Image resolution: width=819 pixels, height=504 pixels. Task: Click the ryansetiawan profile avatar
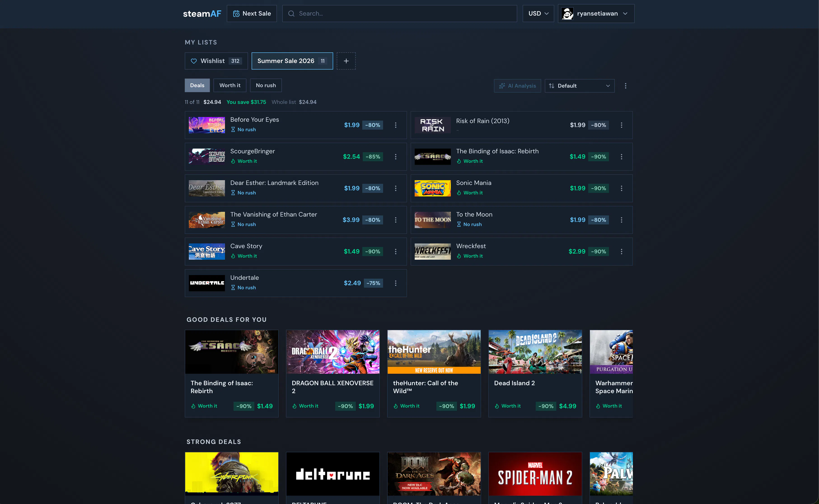pyautogui.click(x=567, y=14)
